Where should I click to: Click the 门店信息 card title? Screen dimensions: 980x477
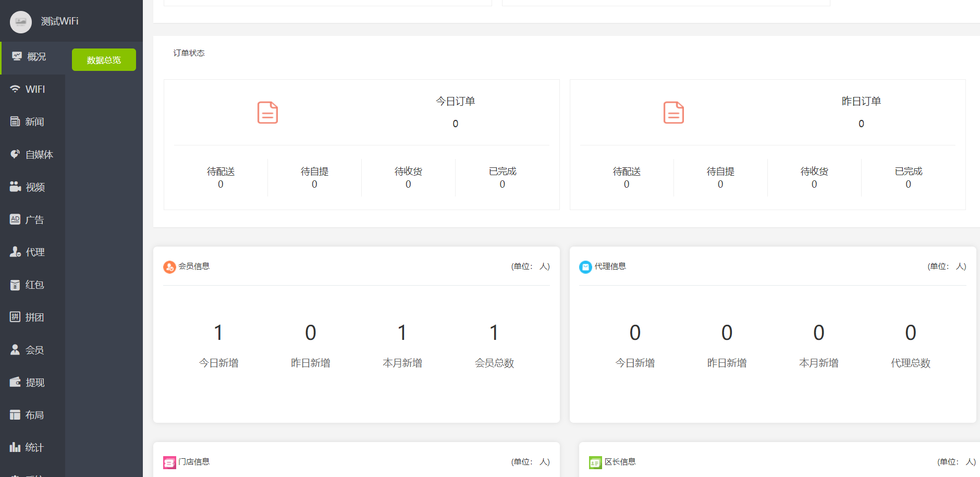point(194,462)
